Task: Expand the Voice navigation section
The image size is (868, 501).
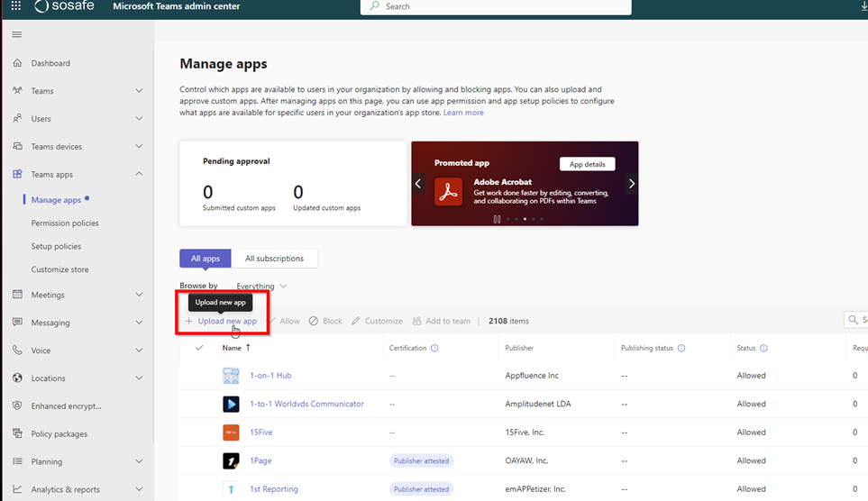Action: pos(139,351)
